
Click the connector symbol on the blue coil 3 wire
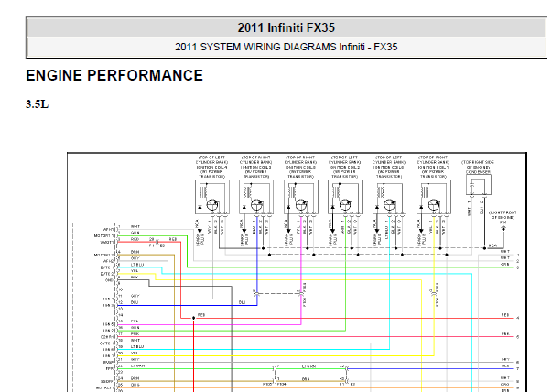256,293
